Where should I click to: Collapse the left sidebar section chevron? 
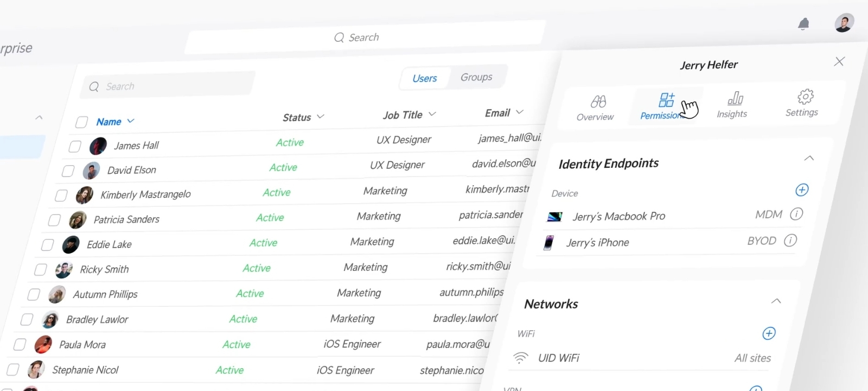coord(39,117)
